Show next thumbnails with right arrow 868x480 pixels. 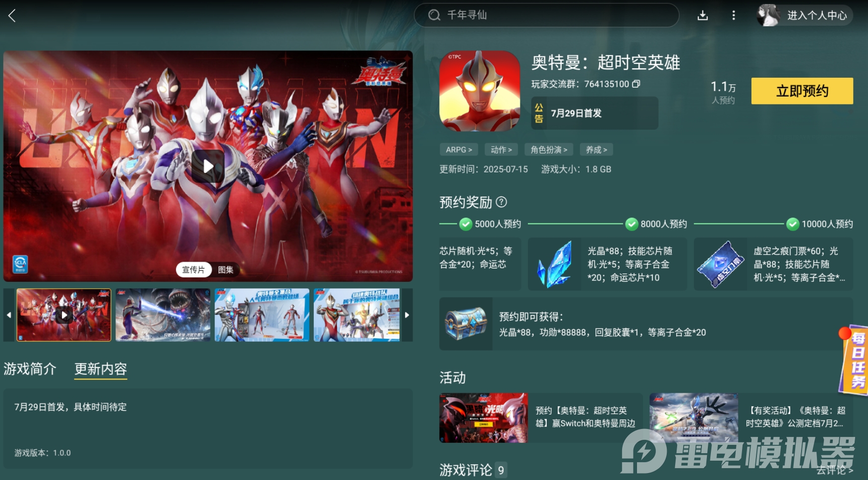[407, 315]
